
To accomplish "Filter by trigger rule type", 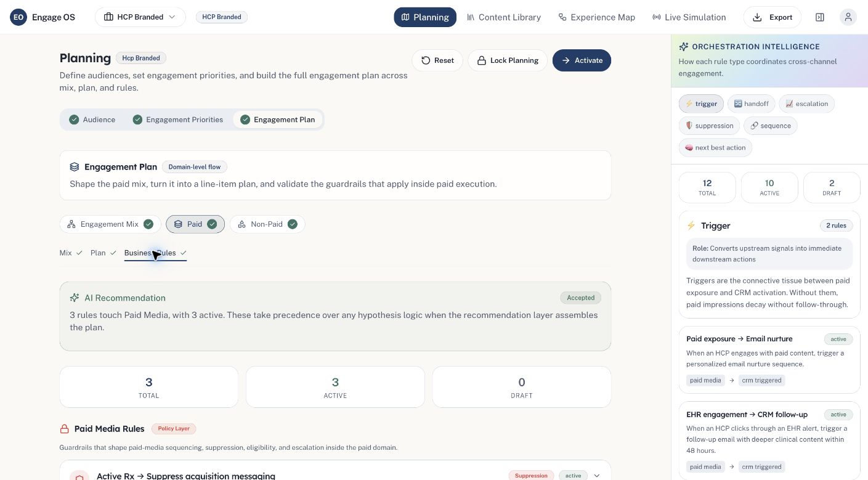I will [701, 104].
